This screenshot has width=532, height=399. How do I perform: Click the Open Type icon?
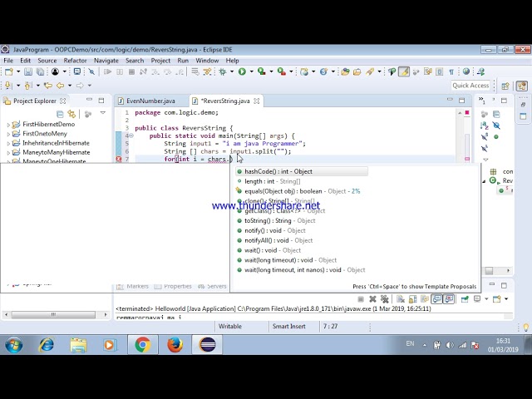(x=346, y=71)
